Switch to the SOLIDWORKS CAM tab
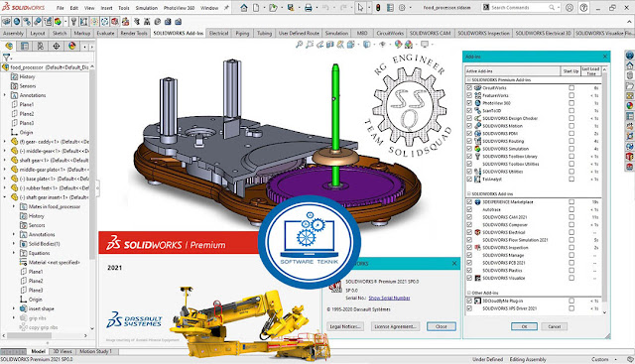 (x=430, y=33)
